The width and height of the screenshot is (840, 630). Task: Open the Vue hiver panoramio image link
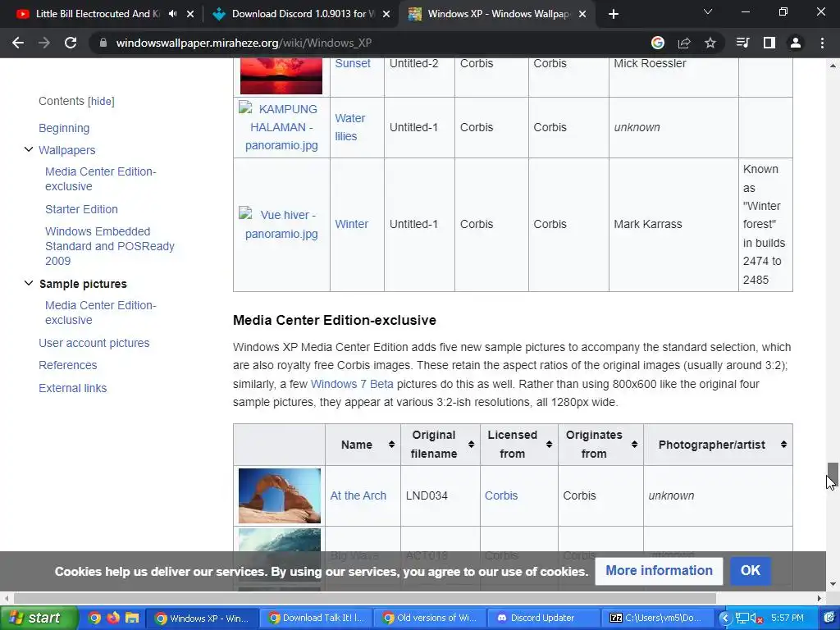[x=281, y=224]
